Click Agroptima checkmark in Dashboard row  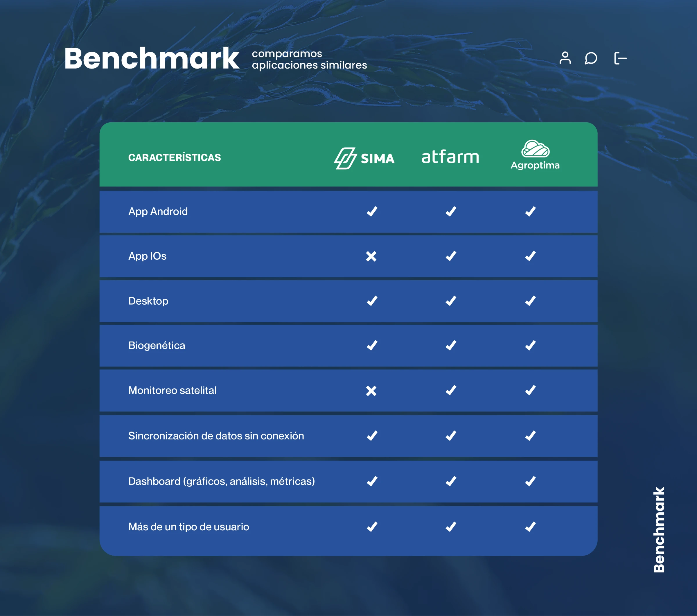[x=530, y=481]
